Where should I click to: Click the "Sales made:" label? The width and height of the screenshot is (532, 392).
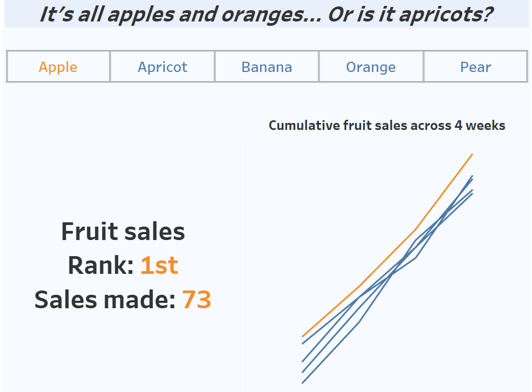pos(105,300)
